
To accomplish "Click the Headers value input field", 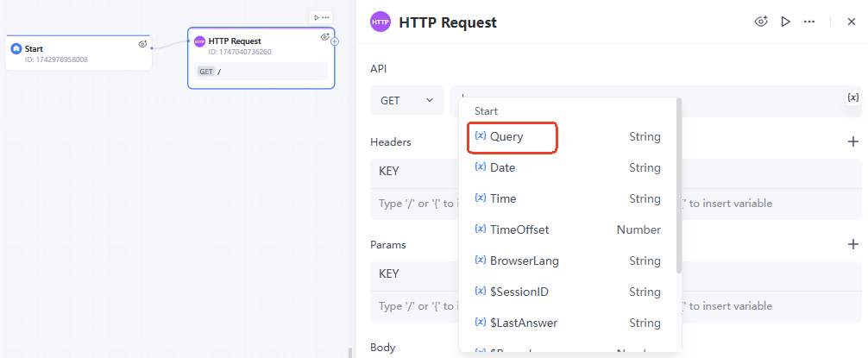I will click(x=771, y=204).
